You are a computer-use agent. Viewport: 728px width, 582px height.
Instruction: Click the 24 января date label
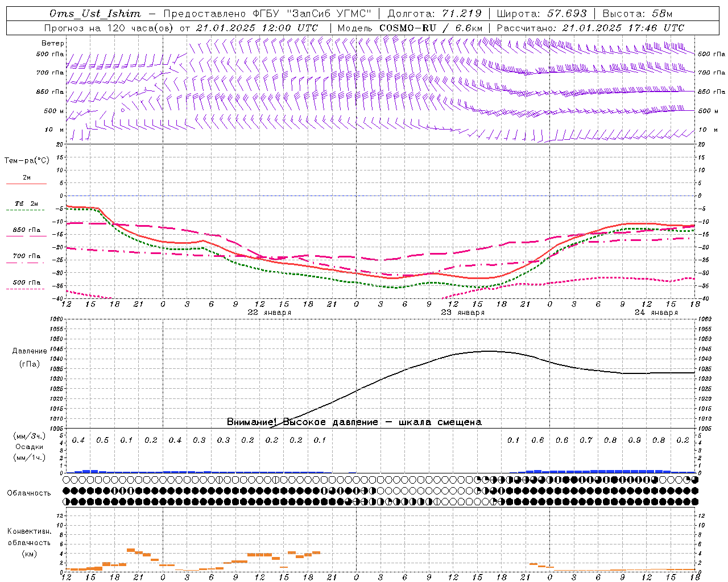[x=656, y=313]
